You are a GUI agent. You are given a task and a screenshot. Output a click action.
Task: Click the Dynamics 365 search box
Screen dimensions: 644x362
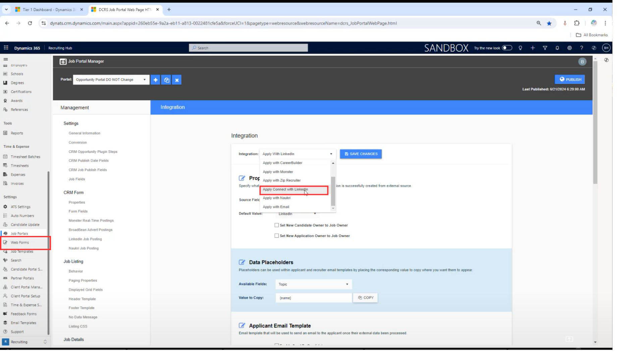tap(248, 48)
